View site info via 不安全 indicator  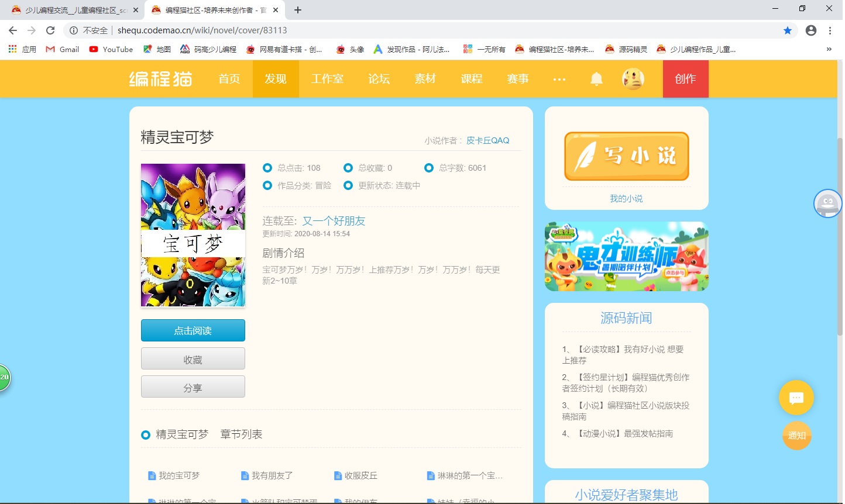(x=89, y=30)
